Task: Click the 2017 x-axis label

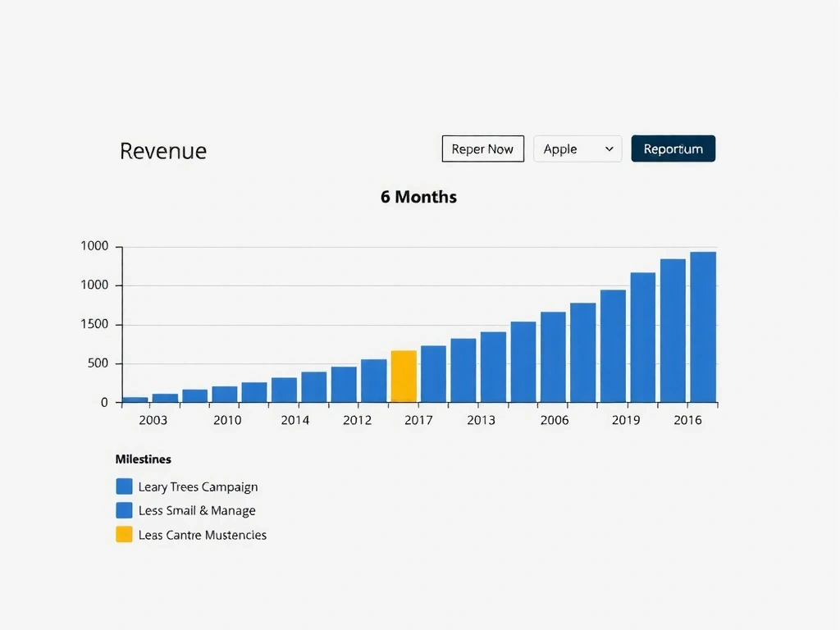Action: click(x=418, y=420)
